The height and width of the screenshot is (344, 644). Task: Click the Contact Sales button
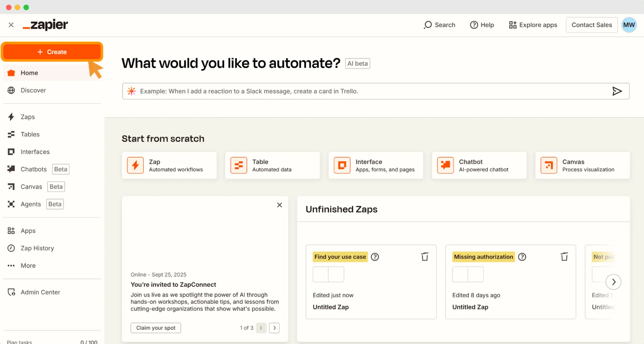point(591,25)
